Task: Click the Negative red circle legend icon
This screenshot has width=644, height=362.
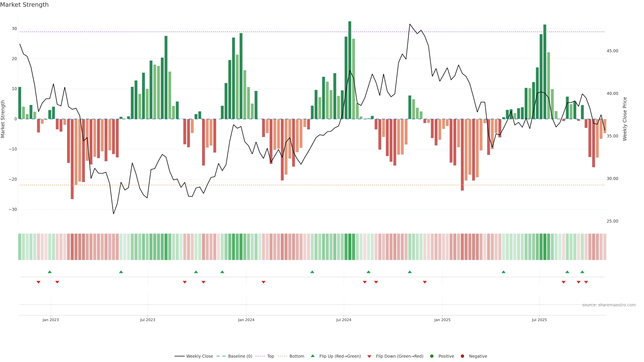Action: pyautogui.click(x=462, y=356)
